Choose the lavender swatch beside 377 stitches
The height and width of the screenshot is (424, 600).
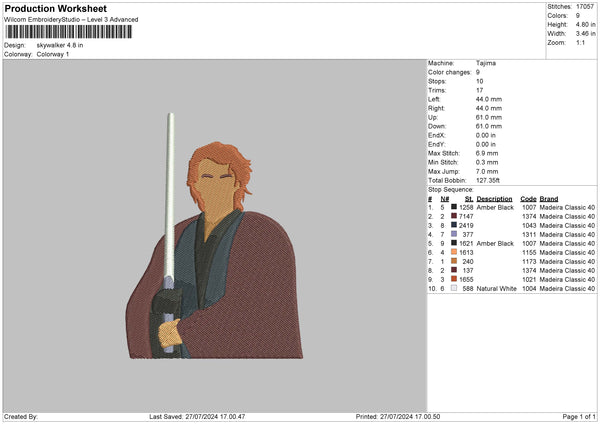(454, 234)
